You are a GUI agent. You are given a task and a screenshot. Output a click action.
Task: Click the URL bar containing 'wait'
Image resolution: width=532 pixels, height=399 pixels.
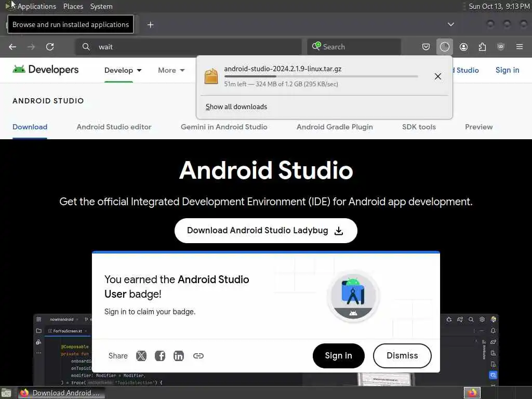188,47
